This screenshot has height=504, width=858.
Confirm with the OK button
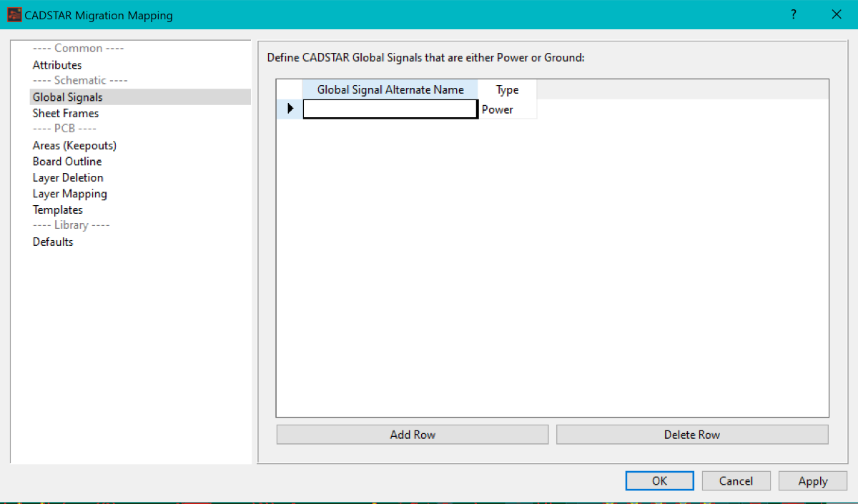click(x=659, y=481)
